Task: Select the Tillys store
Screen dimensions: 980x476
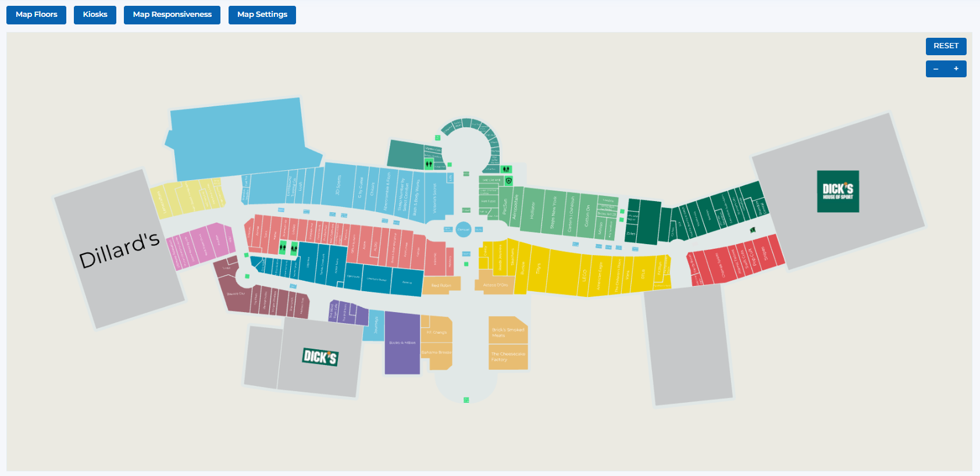Action: pyautogui.click(x=539, y=269)
